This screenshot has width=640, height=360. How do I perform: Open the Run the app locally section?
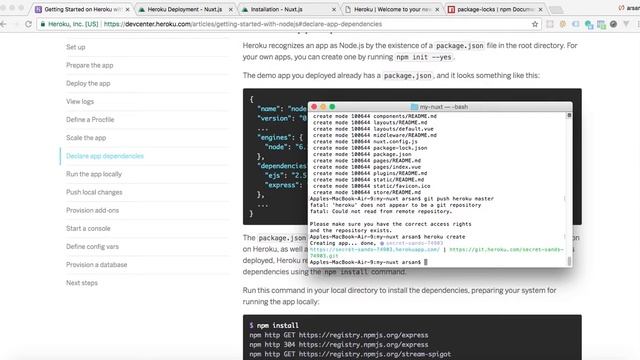click(x=94, y=174)
